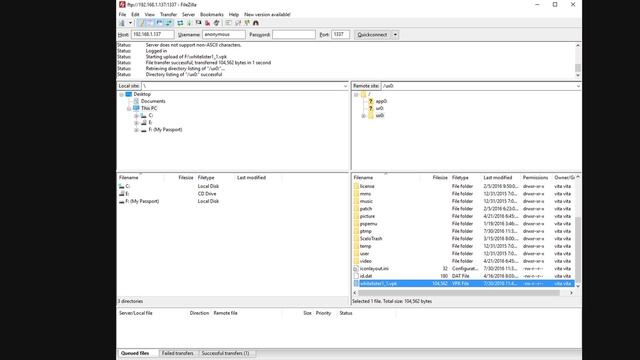Toggle processing of the transfer queue
The height and width of the screenshot is (360, 640).
(x=189, y=23)
